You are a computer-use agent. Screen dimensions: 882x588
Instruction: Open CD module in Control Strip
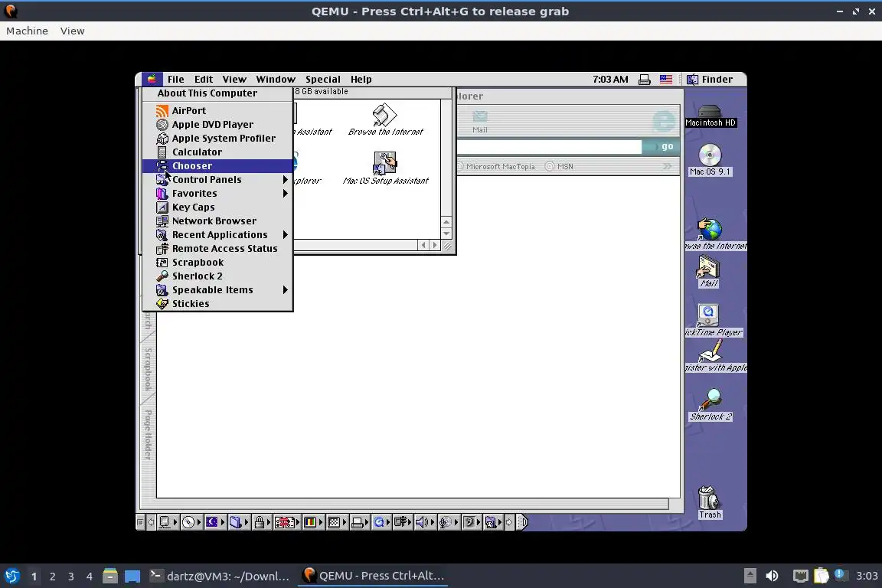click(192, 522)
